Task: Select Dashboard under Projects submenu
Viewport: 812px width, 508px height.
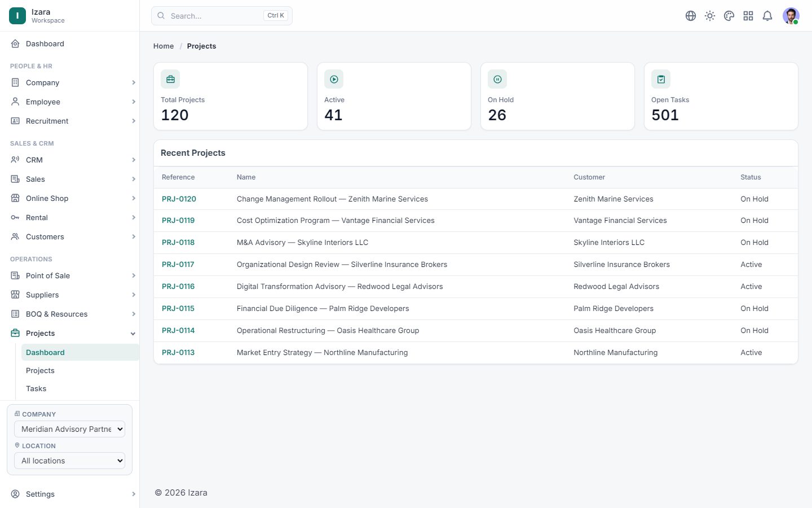Action: [80, 352]
